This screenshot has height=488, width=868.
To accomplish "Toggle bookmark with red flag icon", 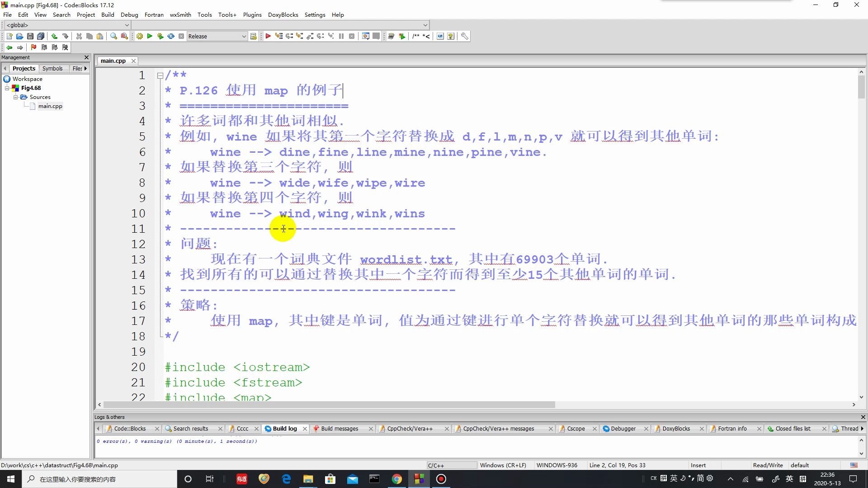I will coord(33,47).
